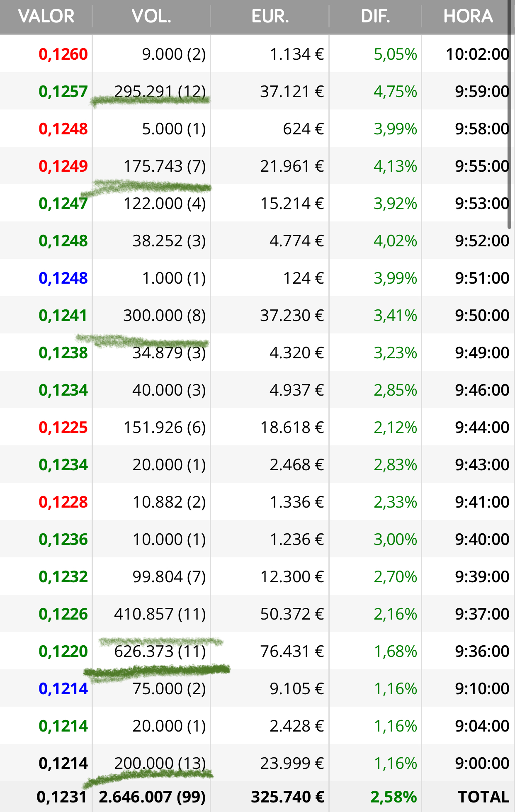Select the VOL. column header
515x812 pixels.
(151, 17)
